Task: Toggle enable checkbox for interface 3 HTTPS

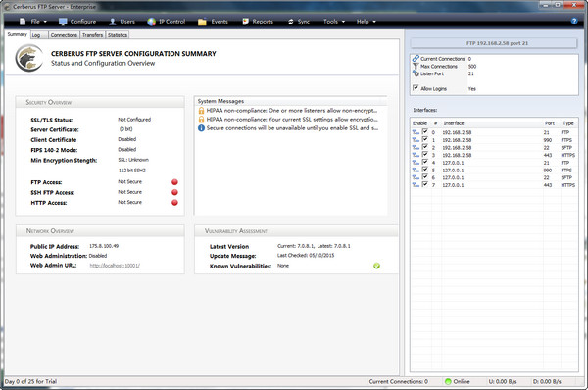Action: coord(425,155)
